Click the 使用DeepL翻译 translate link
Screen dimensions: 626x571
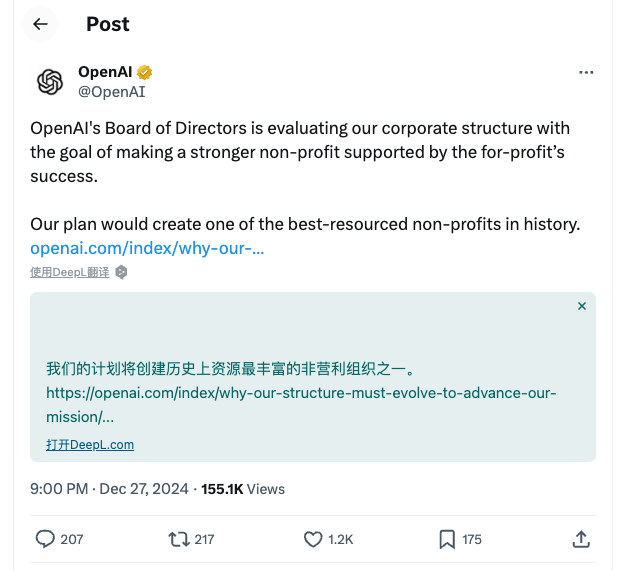[69, 272]
